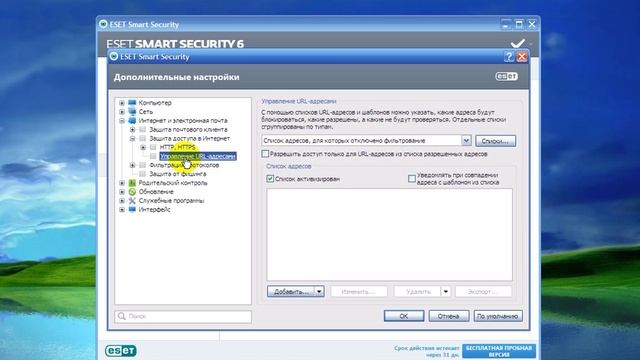Expand the HTTP, HTTPS node
This screenshot has width=640, height=360.
[x=143, y=147]
